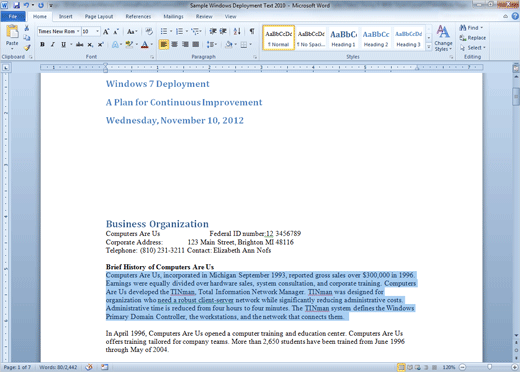Click the Clear Formatting icon

[149, 31]
